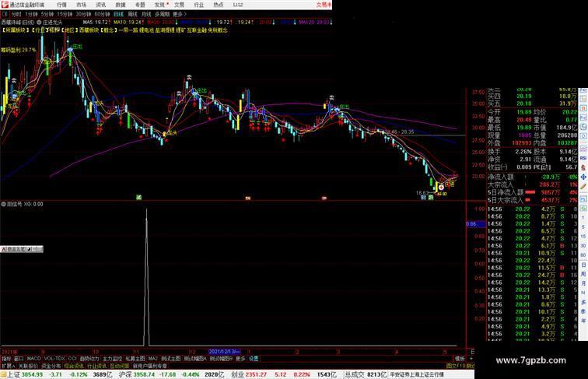Click the blue move-arrows icon in right sidebar
The image size is (588, 379).
coord(583,177)
